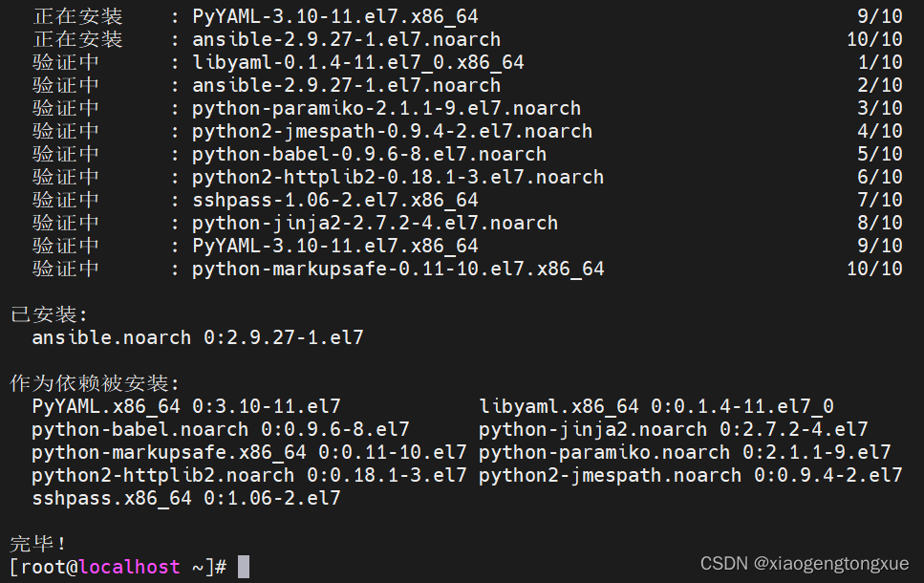The height and width of the screenshot is (583, 924).
Task: Click the "作为依赖被安装:" heading line
Action: [x=95, y=383]
